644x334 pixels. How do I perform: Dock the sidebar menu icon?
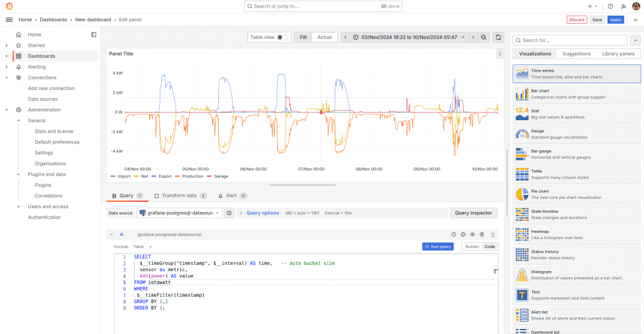click(94, 35)
